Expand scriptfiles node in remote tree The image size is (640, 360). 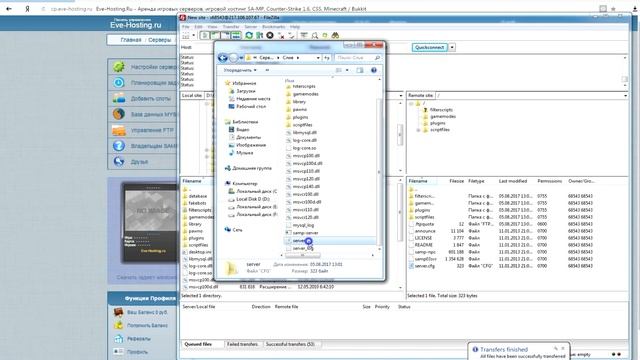click(418, 130)
